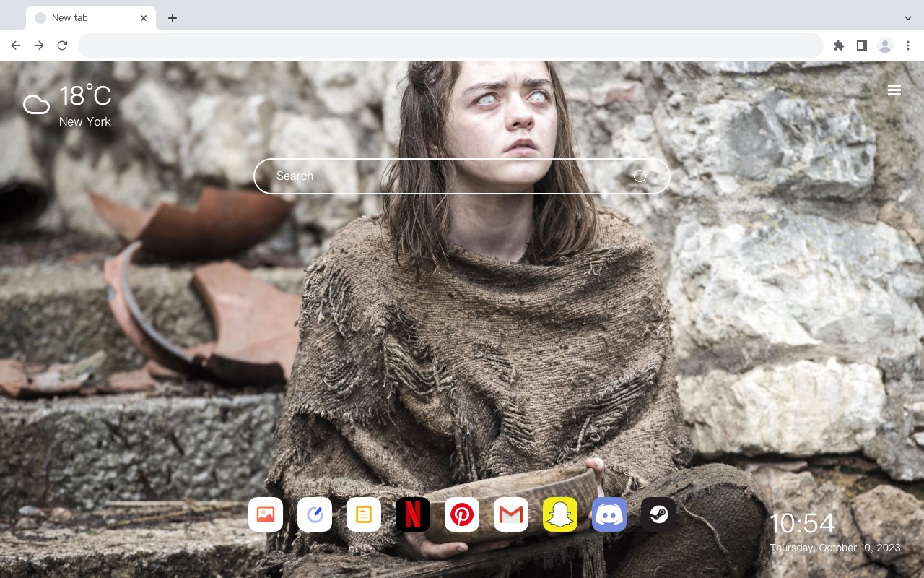Viewport: 924px width, 578px height.
Task: Open the hamburger menu on the page
Action: coord(894,90)
